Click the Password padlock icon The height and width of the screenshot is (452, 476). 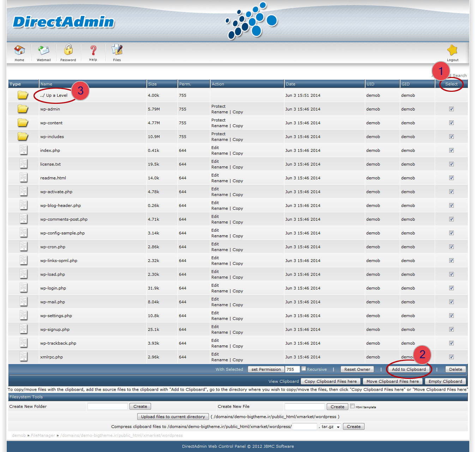[68, 49]
